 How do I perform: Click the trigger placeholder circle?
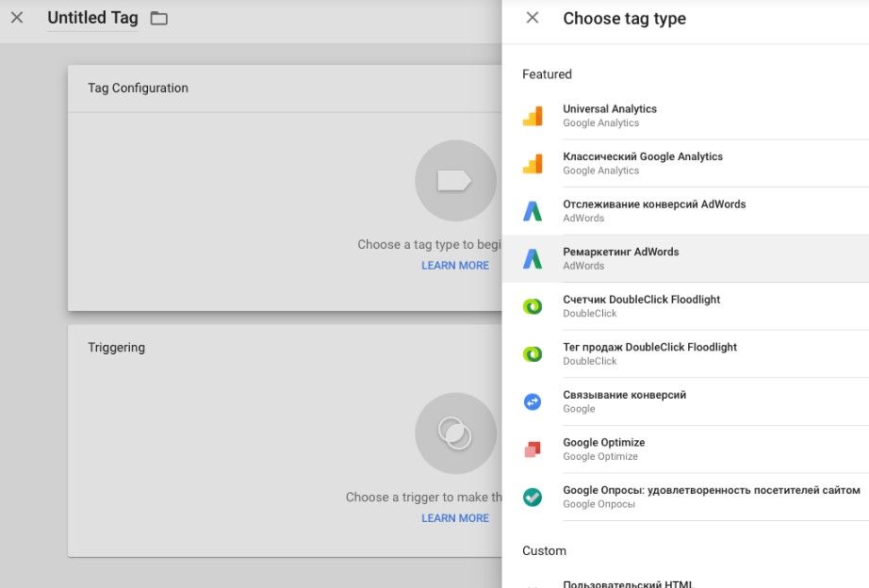click(455, 433)
